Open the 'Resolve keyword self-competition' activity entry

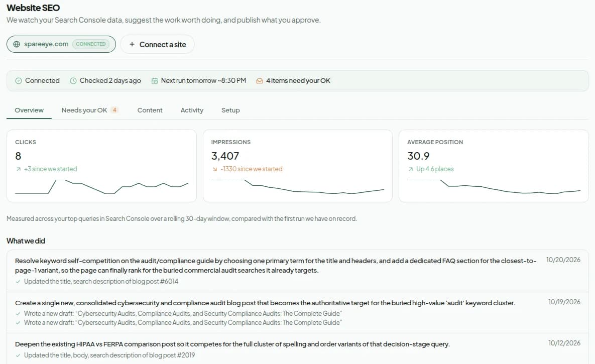pyautogui.click(x=297, y=271)
